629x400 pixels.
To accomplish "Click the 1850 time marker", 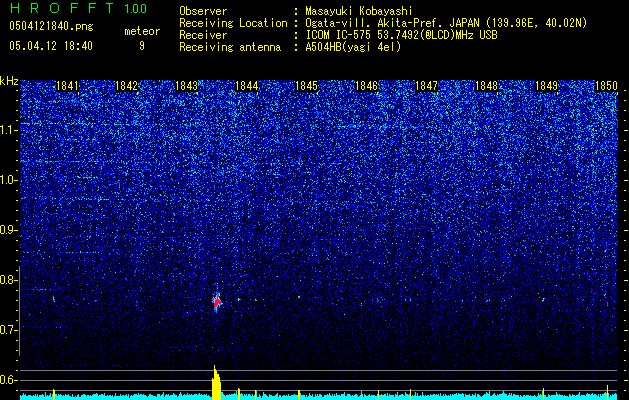I will [x=606, y=86].
